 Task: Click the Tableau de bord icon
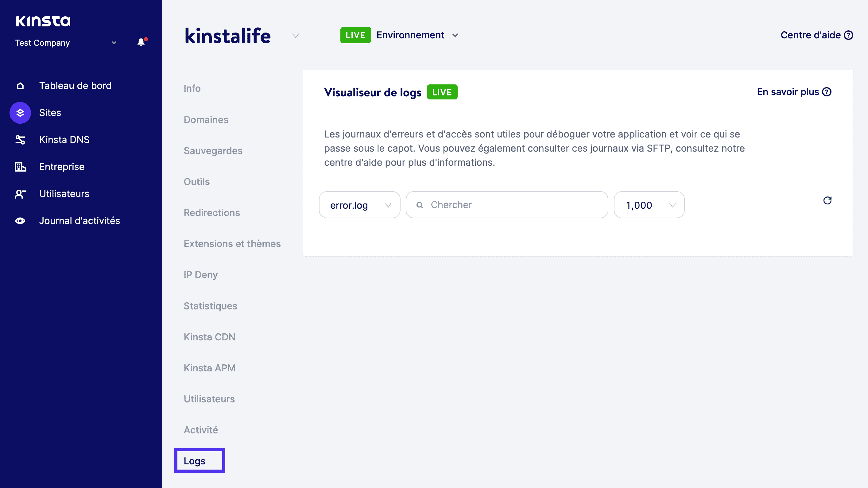[x=20, y=85]
